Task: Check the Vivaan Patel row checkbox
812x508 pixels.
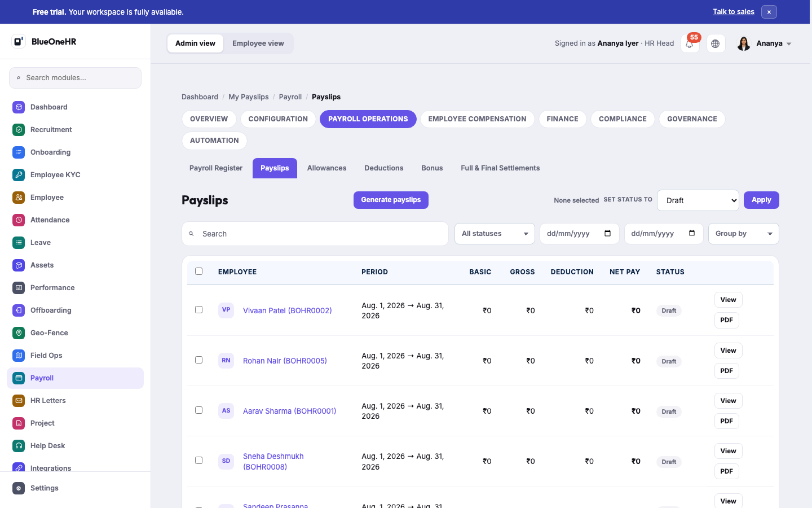Action: tap(198, 310)
